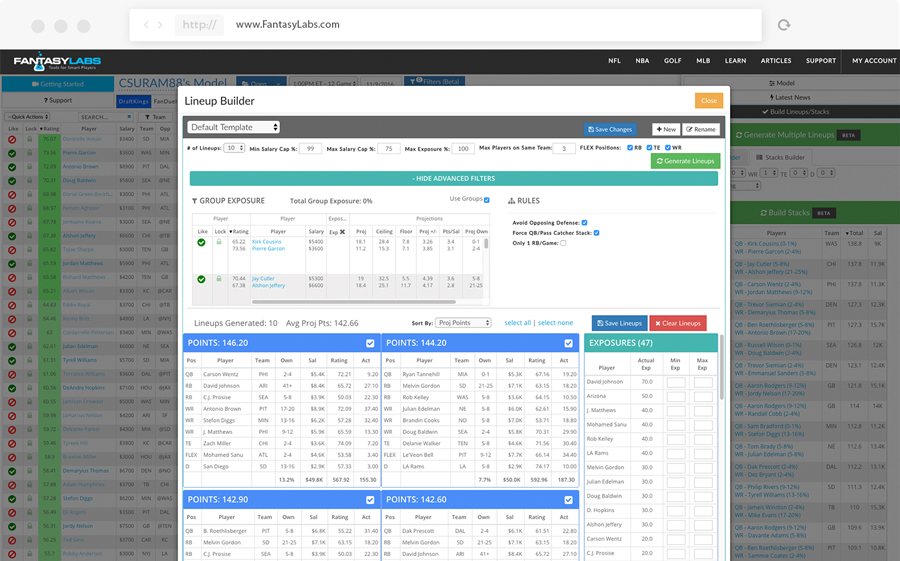Toggle the Use Groups checkbox
This screenshot has height=561, width=900.
point(487,200)
